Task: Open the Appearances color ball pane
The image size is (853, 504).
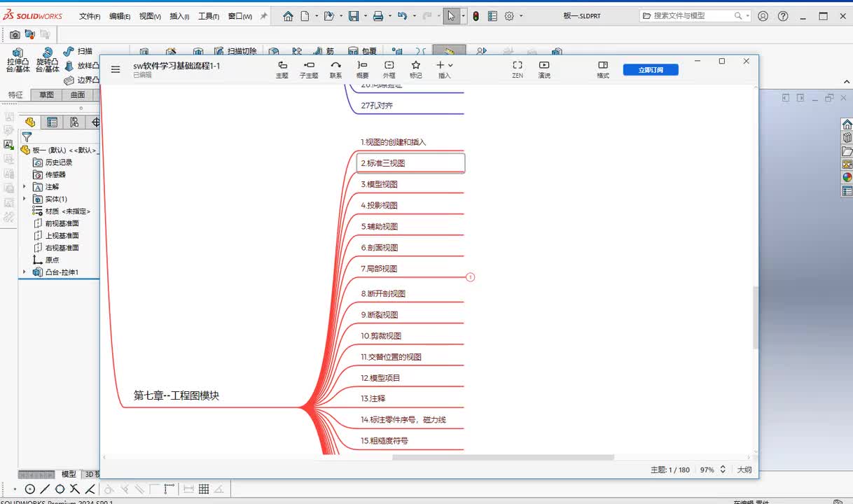Action: coord(847,178)
